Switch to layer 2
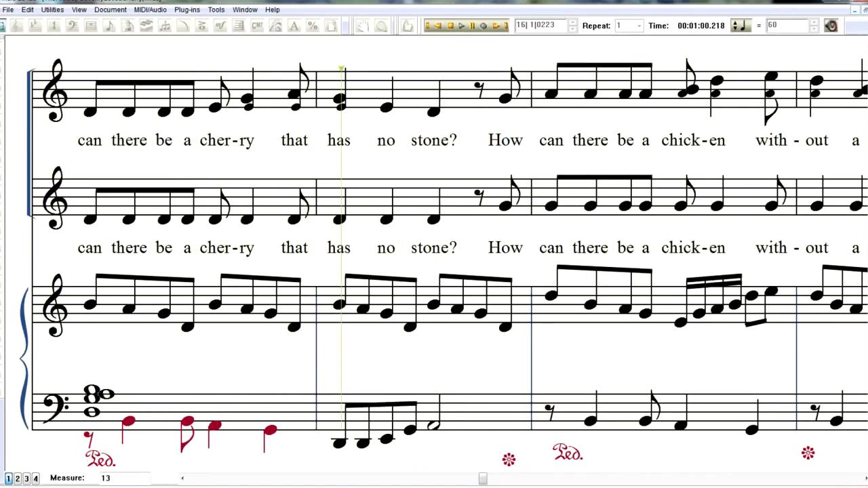 point(18,479)
